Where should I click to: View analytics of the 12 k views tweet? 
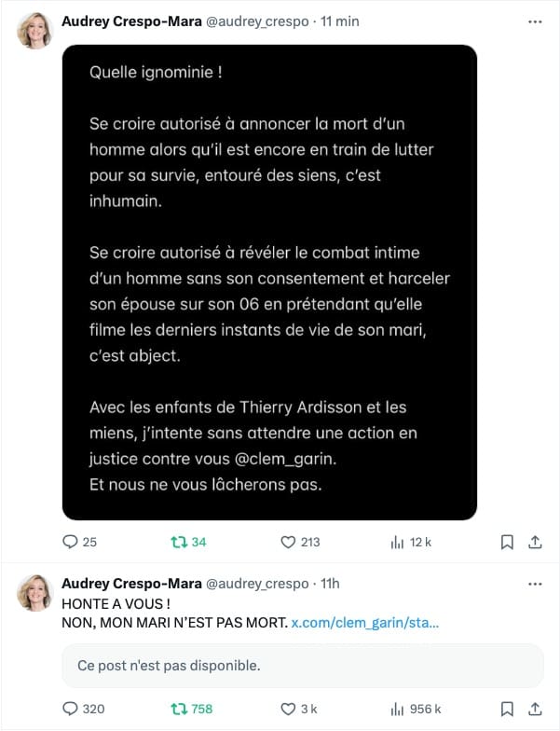point(397,542)
